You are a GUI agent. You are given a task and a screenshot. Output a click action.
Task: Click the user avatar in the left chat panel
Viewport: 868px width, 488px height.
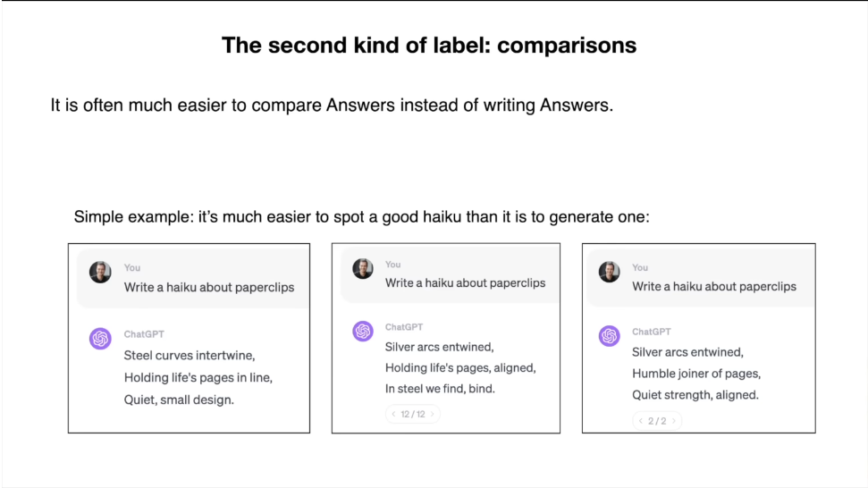coord(100,272)
